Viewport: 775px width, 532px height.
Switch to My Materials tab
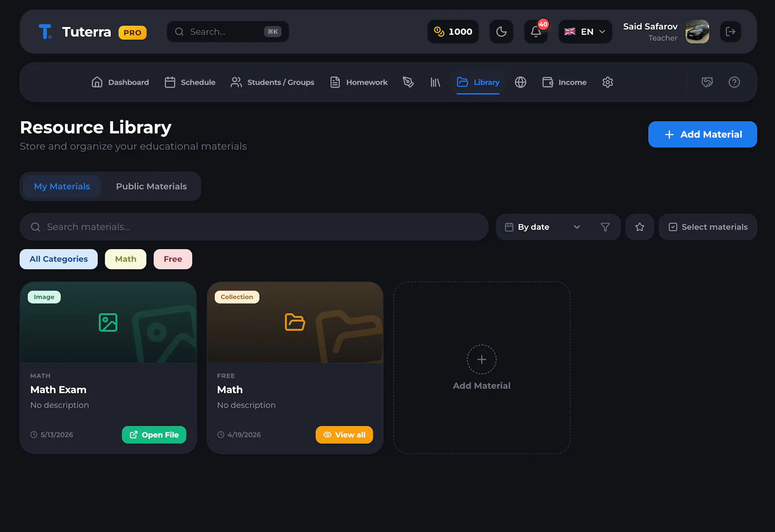point(62,187)
